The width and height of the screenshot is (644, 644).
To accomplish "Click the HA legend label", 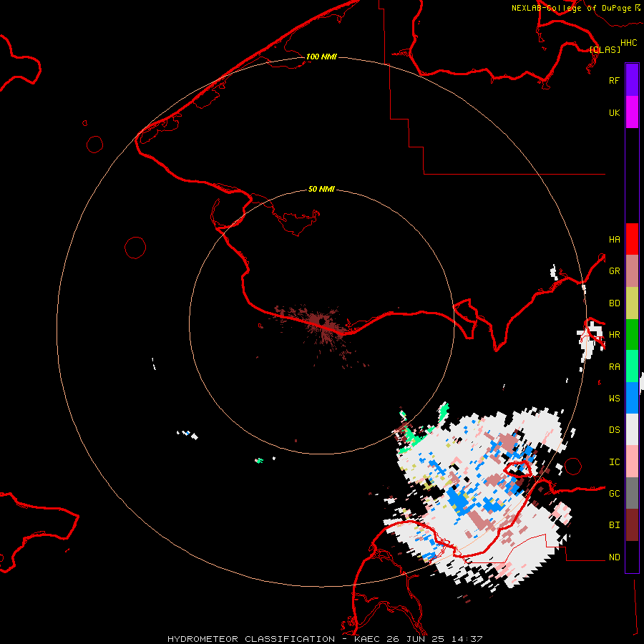I will click(614, 240).
